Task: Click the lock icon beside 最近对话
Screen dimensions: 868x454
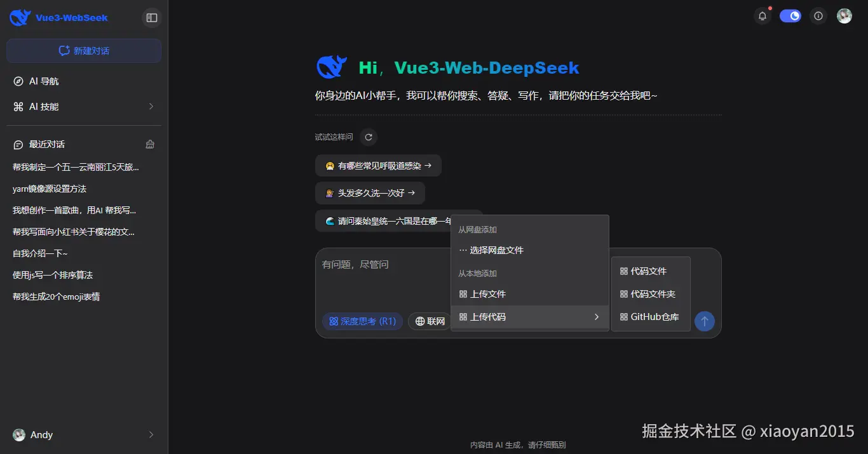Action: 149,144
